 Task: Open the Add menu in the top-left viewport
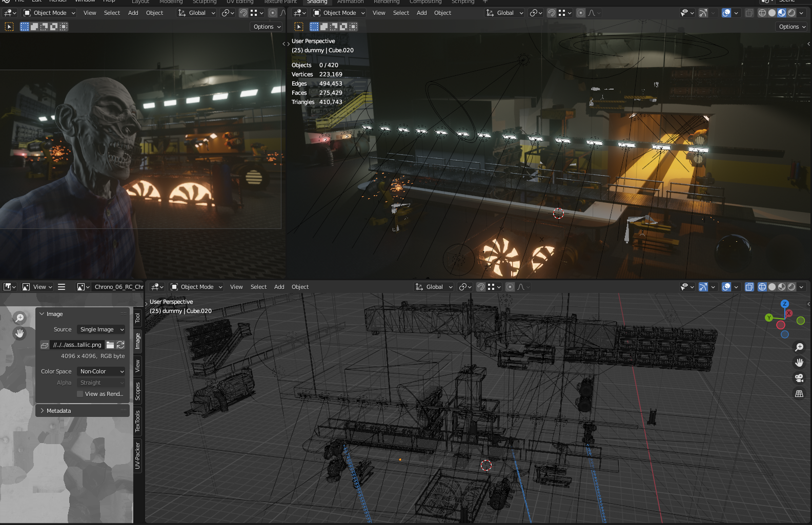pyautogui.click(x=133, y=13)
